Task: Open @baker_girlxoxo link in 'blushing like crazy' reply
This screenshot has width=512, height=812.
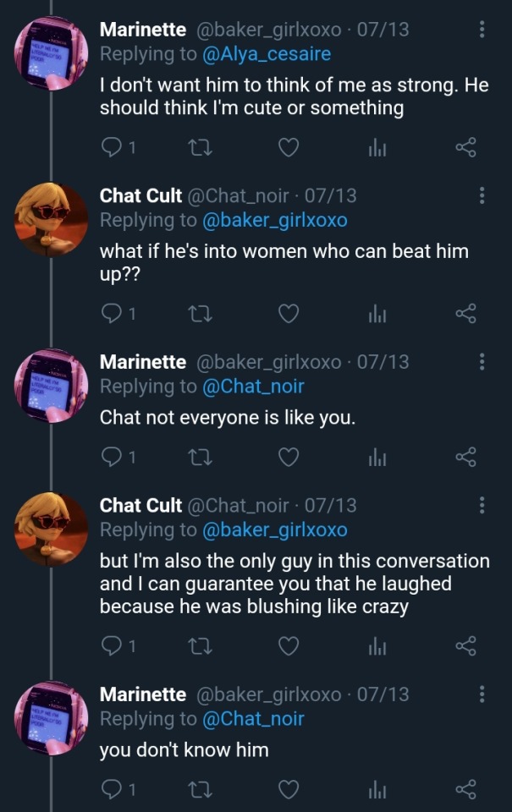Action: pos(275,530)
